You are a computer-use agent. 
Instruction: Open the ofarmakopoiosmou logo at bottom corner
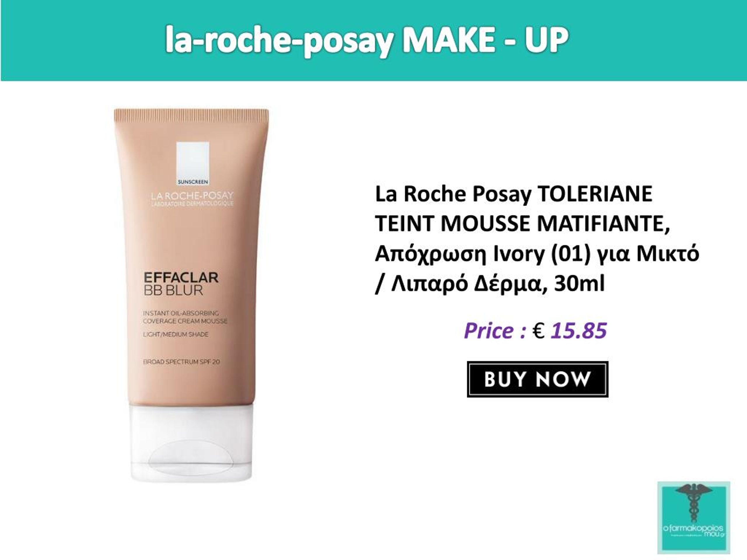pos(694,518)
